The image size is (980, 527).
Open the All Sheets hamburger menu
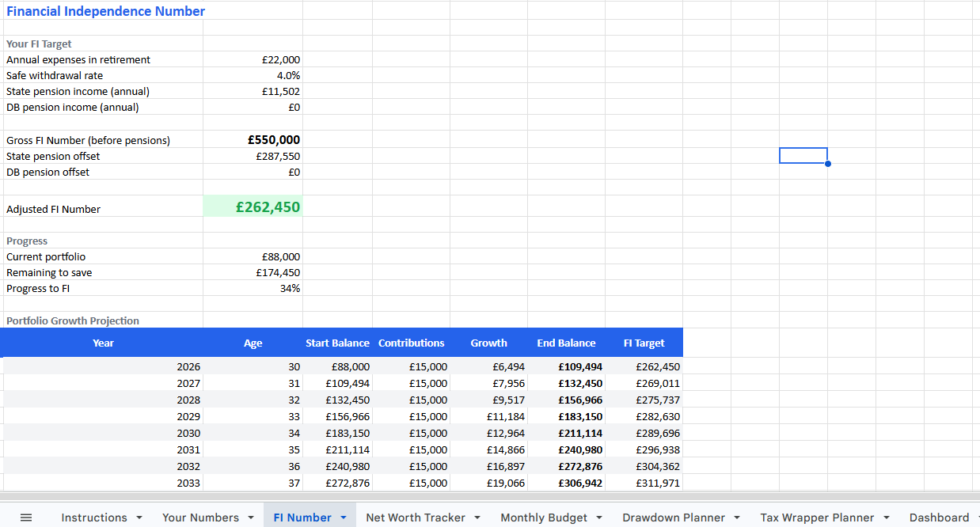tap(26, 517)
